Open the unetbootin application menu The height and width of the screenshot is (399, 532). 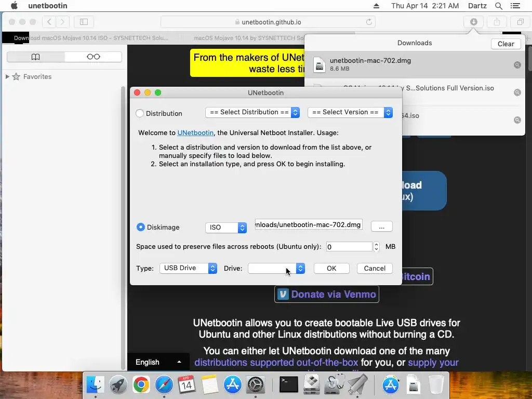pos(47,6)
